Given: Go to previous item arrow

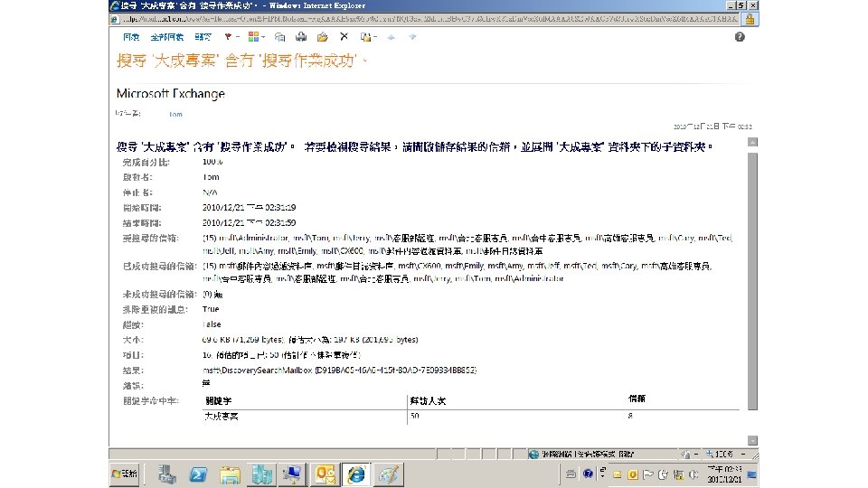Looking at the screenshot, I should pyautogui.click(x=392, y=37).
